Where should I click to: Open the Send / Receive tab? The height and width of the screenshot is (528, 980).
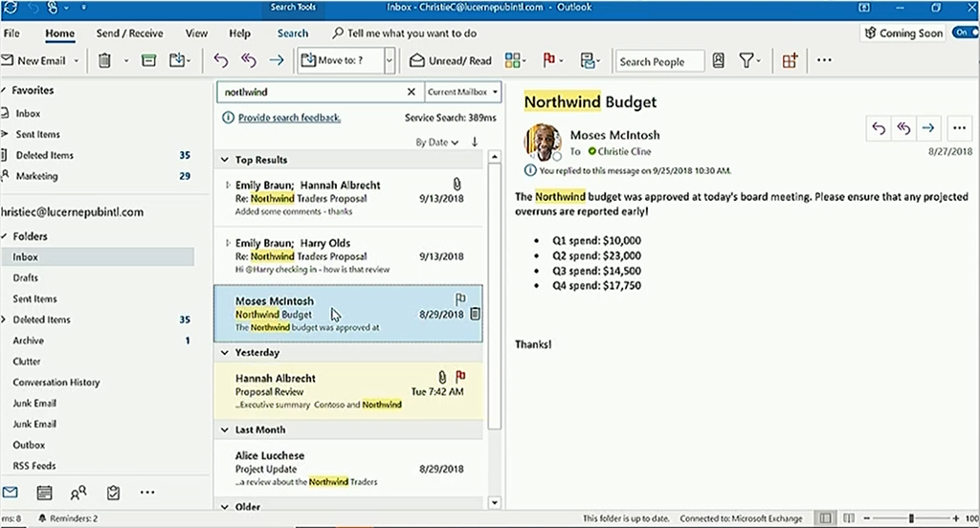129,33
